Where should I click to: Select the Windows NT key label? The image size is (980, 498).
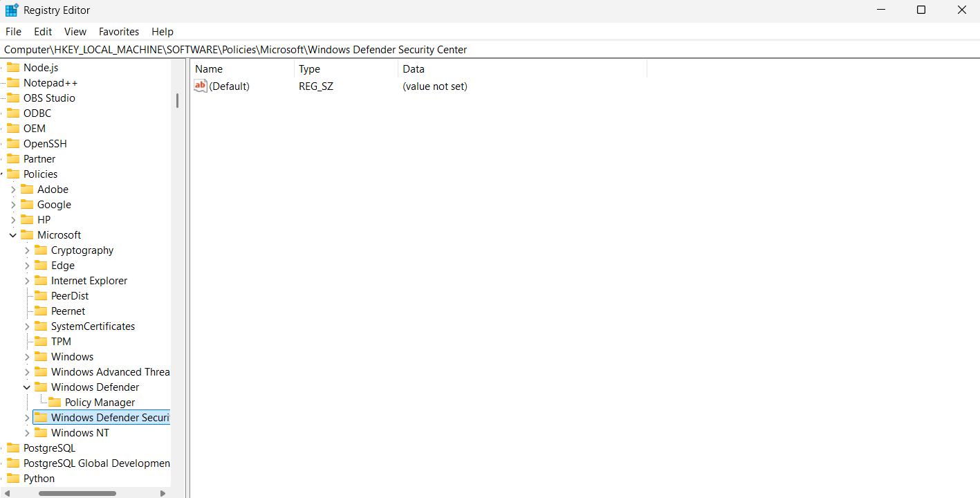click(80, 433)
